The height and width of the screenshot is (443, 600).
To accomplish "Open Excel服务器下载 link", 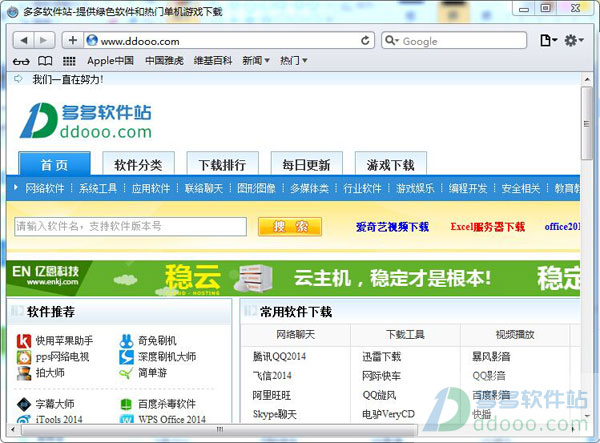I will coord(488,227).
